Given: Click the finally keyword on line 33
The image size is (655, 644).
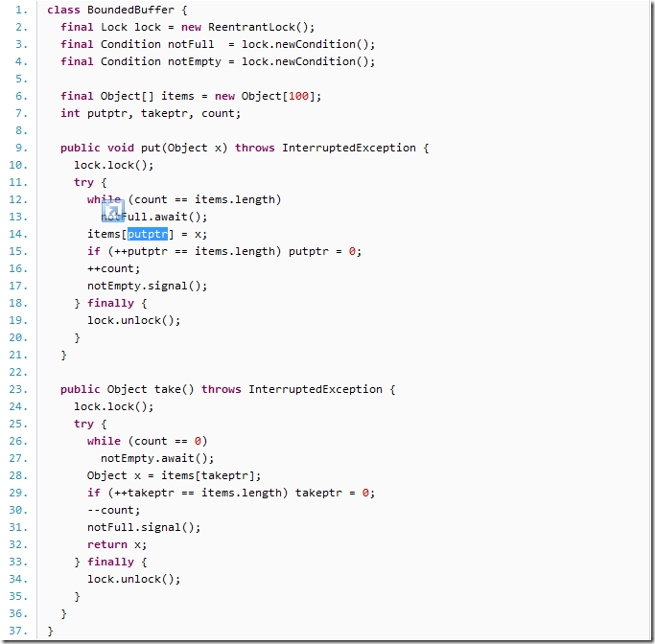Looking at the screenshot, I should point(110,562).
